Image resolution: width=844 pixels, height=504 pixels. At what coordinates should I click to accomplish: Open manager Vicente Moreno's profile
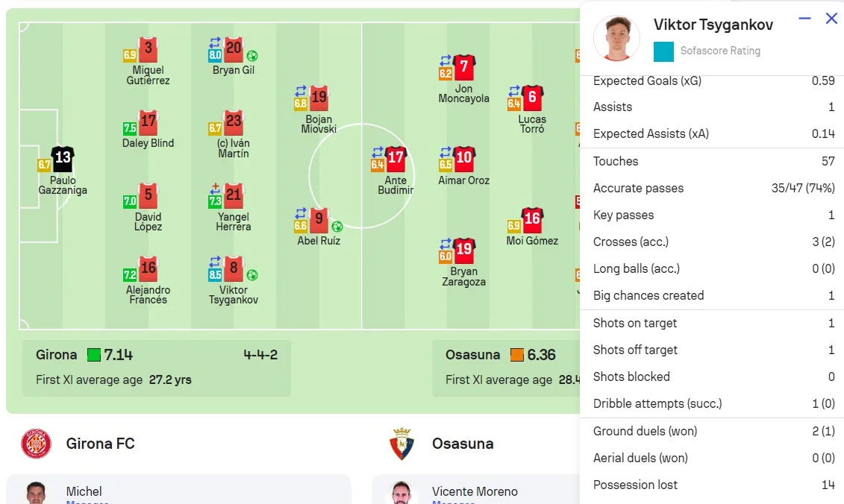coord(475,491)
